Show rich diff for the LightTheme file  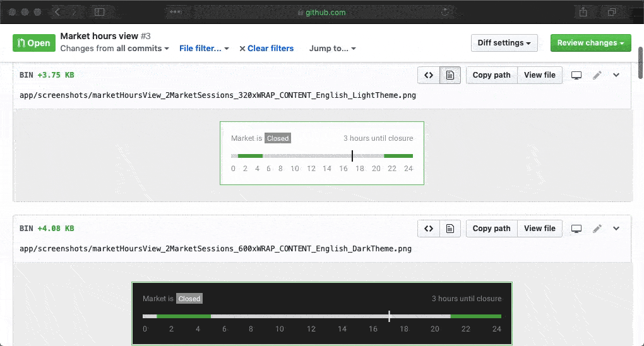point(450,75)
